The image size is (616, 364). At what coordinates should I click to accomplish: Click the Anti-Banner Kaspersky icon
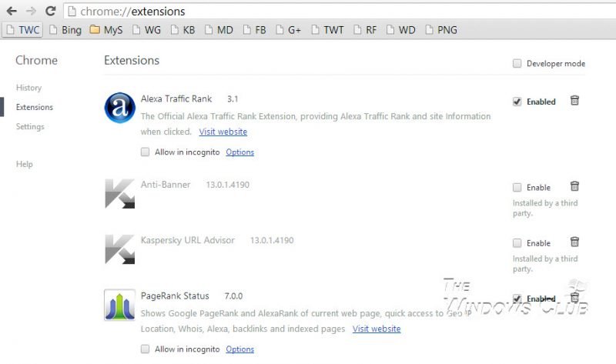pyautogui.click(x=120, y=194)
